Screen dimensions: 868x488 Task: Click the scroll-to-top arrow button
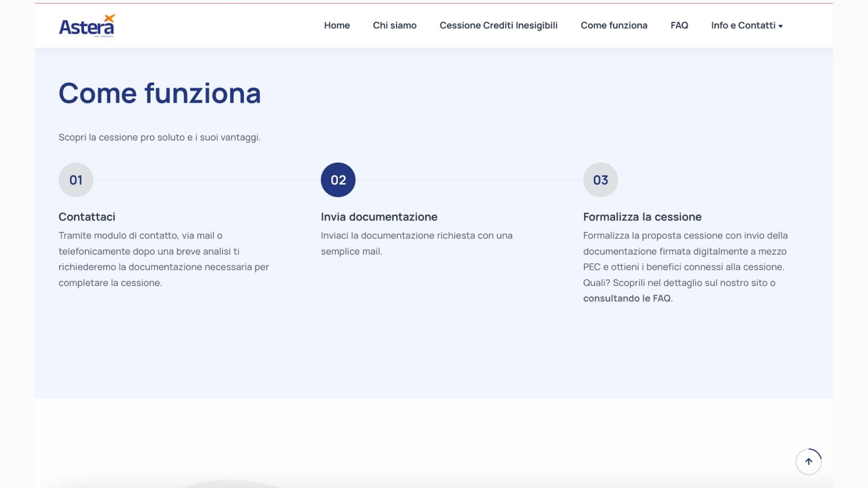808,461
